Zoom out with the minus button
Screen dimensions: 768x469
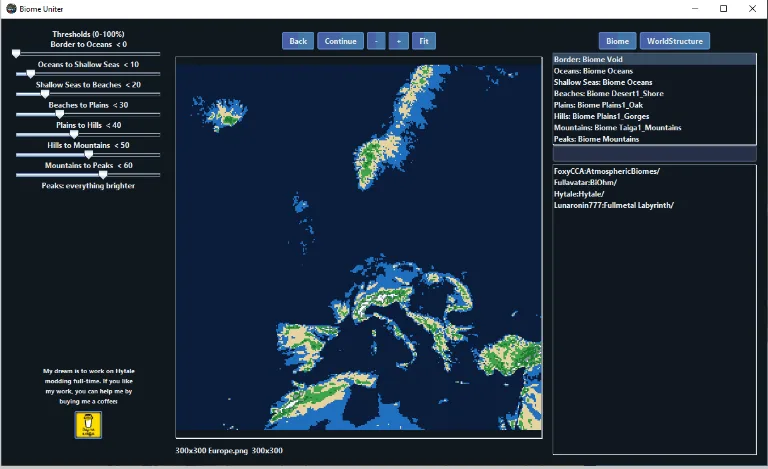(x=376, y=41)
